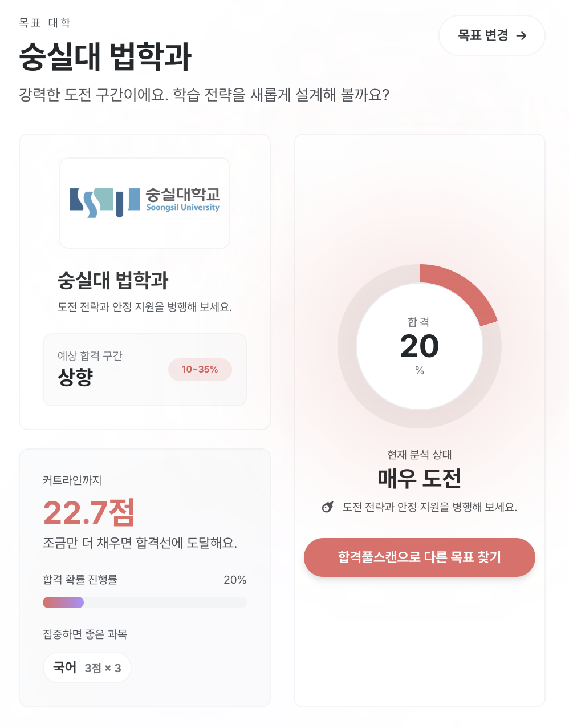Select the 예상 합격 구간 card
The image size is (569, 728).
click(144, 370)
